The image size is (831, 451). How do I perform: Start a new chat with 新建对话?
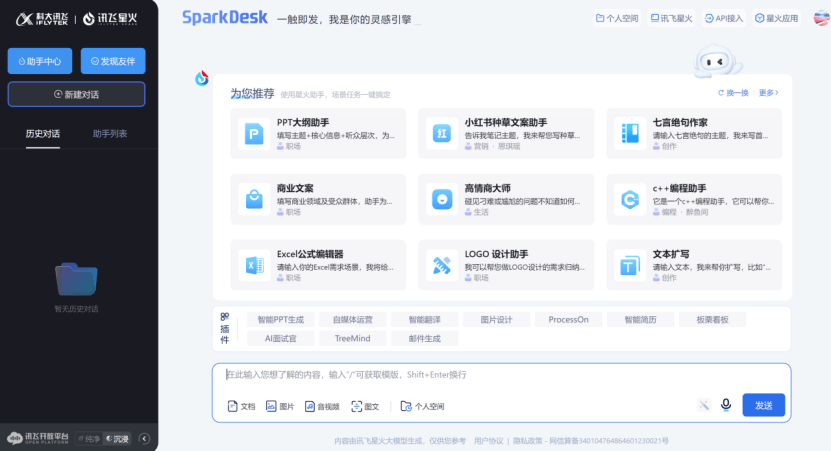(x=76, y=94)
